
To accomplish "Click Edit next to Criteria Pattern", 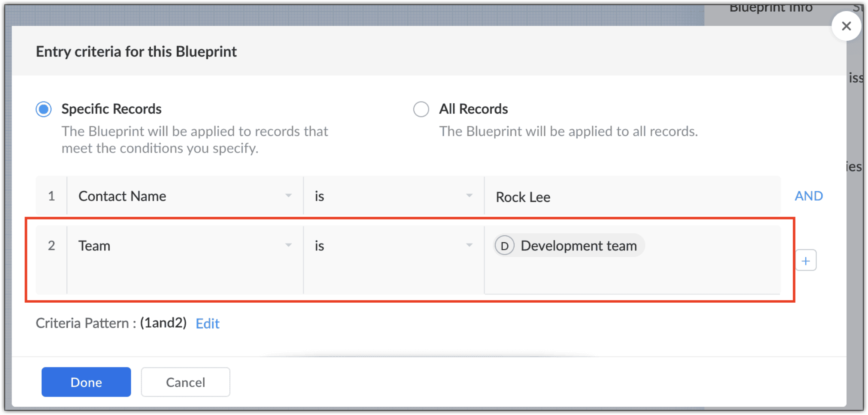I will click(x=208, y=323).
